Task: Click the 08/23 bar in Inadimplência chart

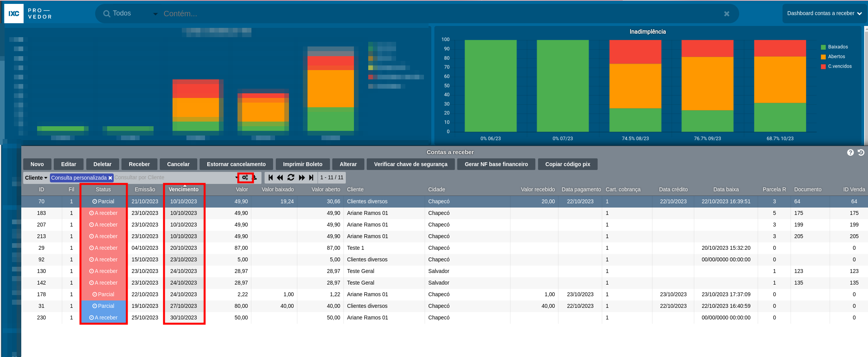Action: 635,86
